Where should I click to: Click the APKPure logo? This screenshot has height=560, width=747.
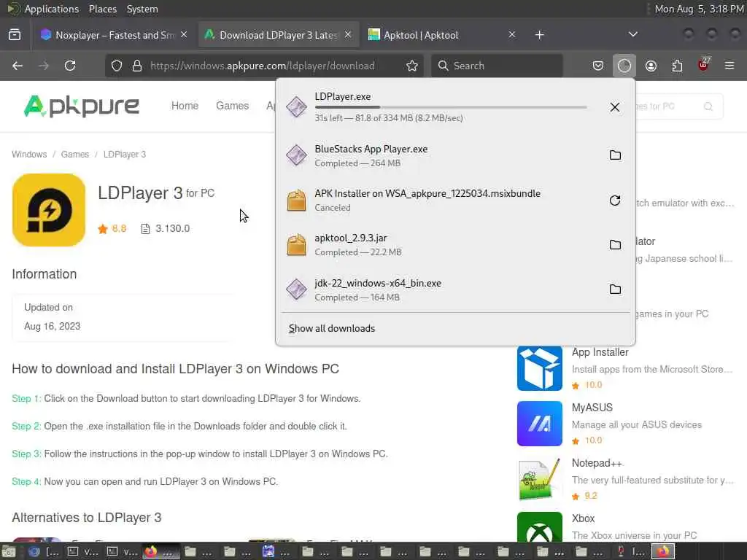click(82, 106)
